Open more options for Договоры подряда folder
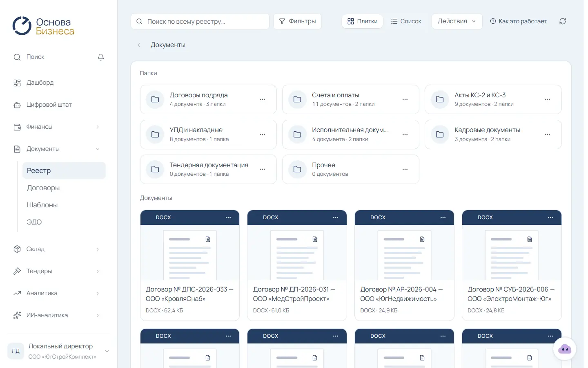Viewport: 588px width, 368px height. [x=263, y=99]
